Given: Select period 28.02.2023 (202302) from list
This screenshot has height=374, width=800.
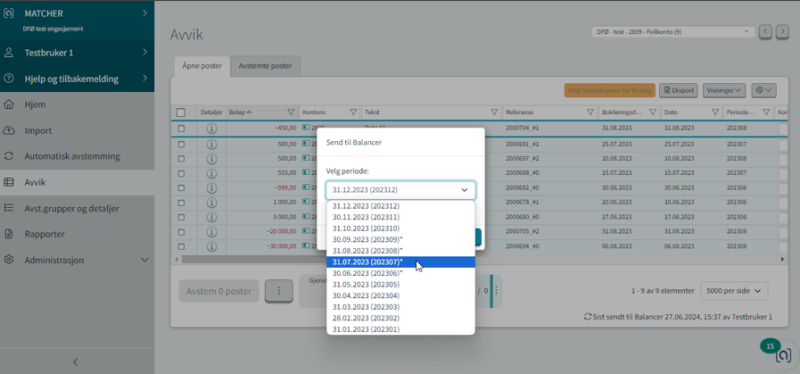Looking at the screenshot, I should pyautogui.click(x=401, y=318).
